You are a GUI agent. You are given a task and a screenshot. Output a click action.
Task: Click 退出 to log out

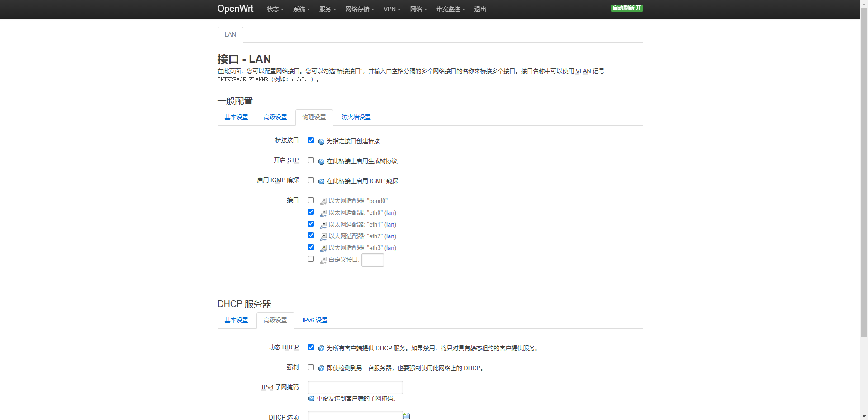pos(480,9)
